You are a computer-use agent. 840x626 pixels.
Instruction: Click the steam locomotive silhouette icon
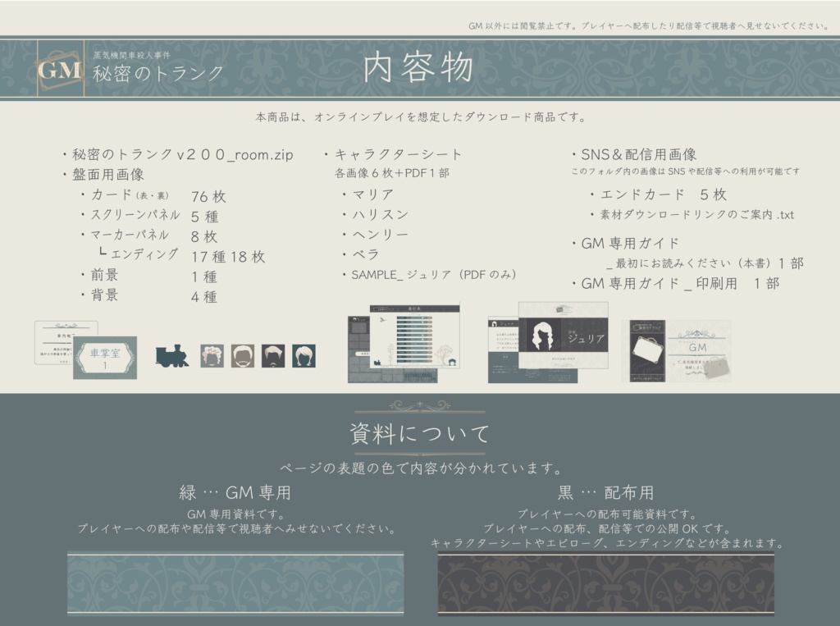171,356
